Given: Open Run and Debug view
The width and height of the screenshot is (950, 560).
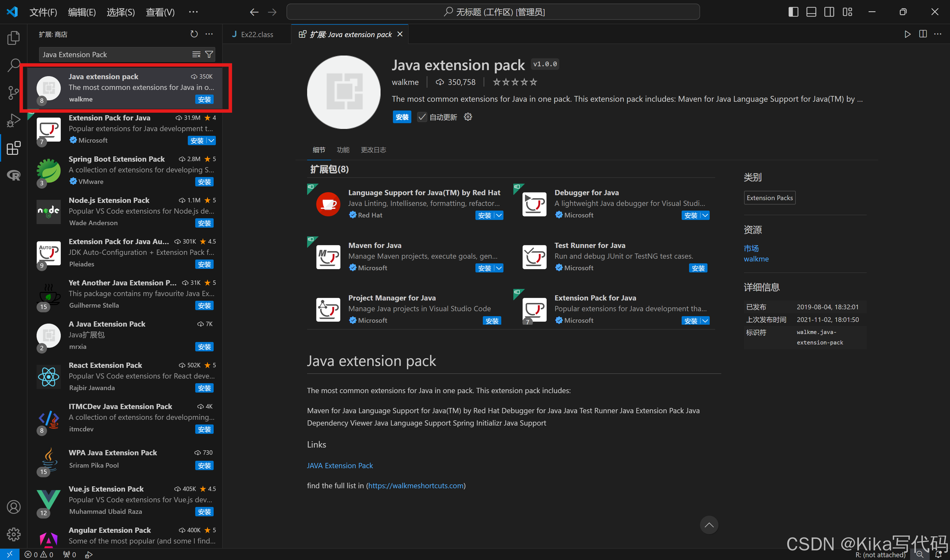Looking at the screenshot, I should point(13,120).
